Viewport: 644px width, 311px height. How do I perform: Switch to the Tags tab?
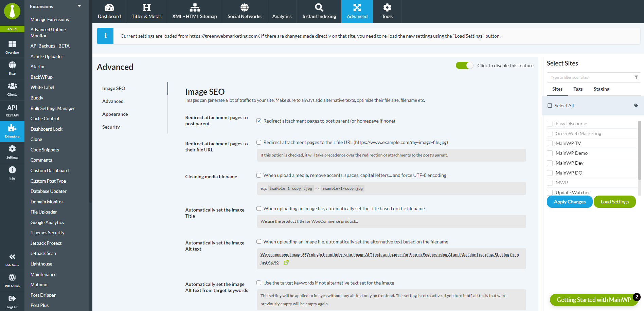[578, 89]
